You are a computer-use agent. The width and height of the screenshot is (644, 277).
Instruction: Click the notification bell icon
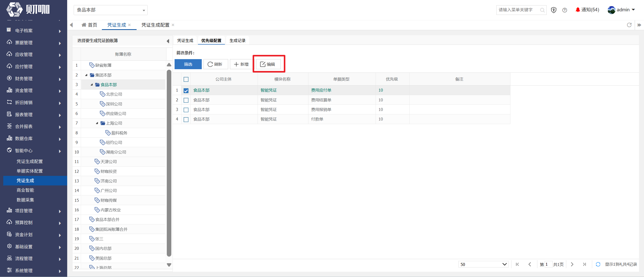pos(578,10)
